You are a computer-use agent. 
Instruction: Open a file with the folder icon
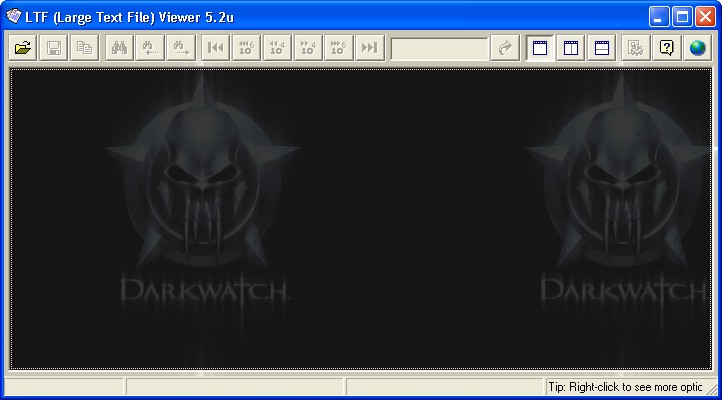click(x=23, y=47)
